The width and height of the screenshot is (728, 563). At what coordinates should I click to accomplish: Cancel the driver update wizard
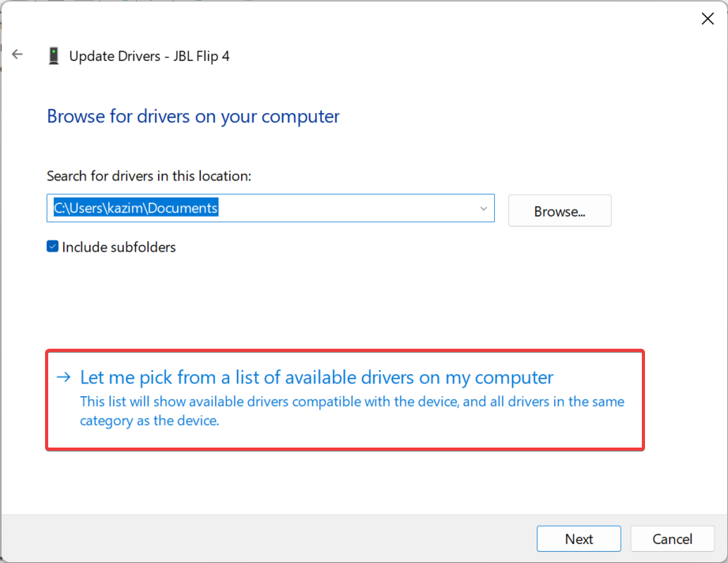click(x=672, y=539)
